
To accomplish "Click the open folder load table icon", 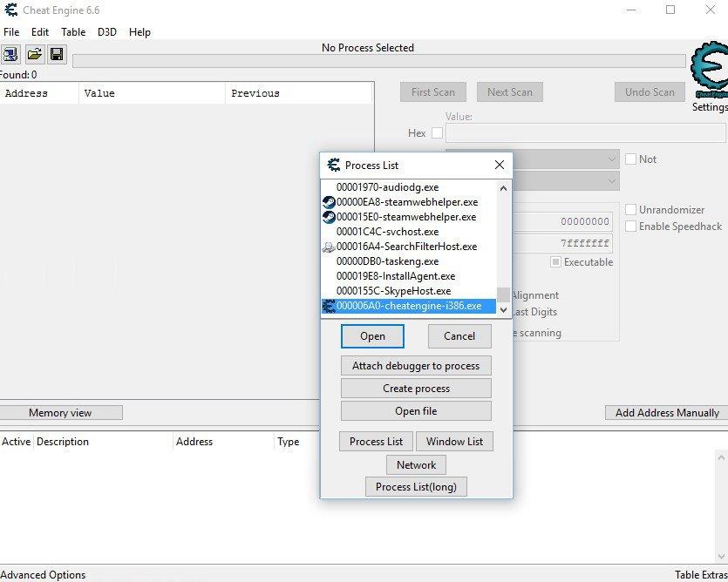I will tap(34, 54).
